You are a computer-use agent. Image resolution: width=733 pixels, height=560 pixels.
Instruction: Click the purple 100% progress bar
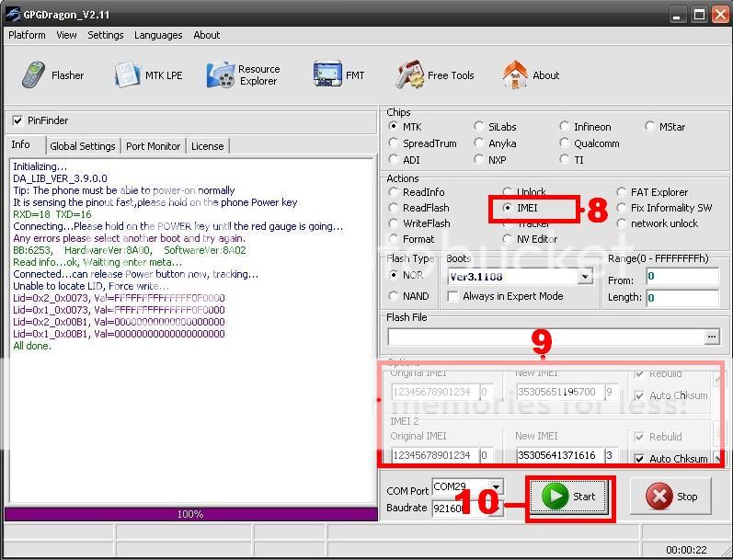pos(190,514)
